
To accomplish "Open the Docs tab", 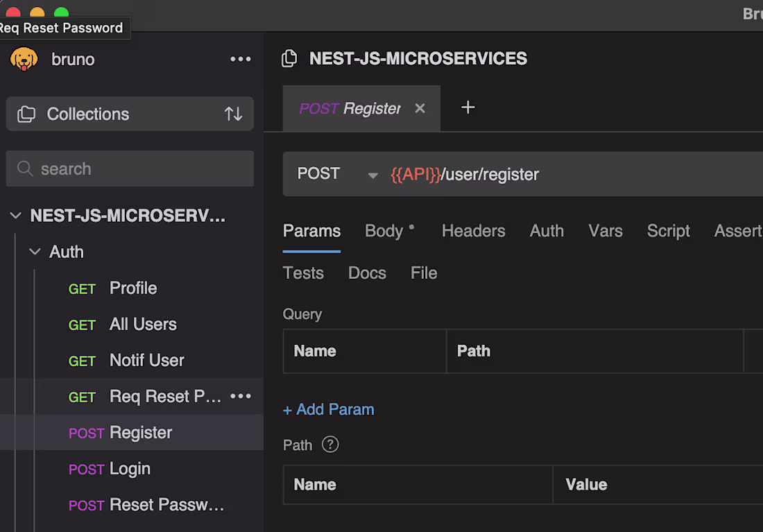I will [367, 273].
